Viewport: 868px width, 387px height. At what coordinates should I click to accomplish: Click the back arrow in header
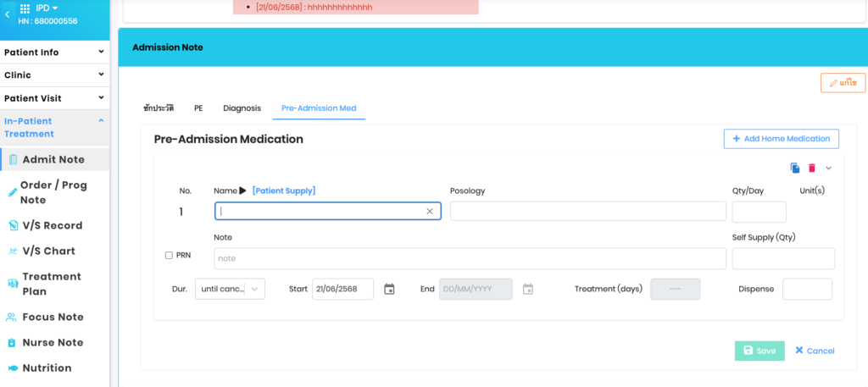point(8,14)
